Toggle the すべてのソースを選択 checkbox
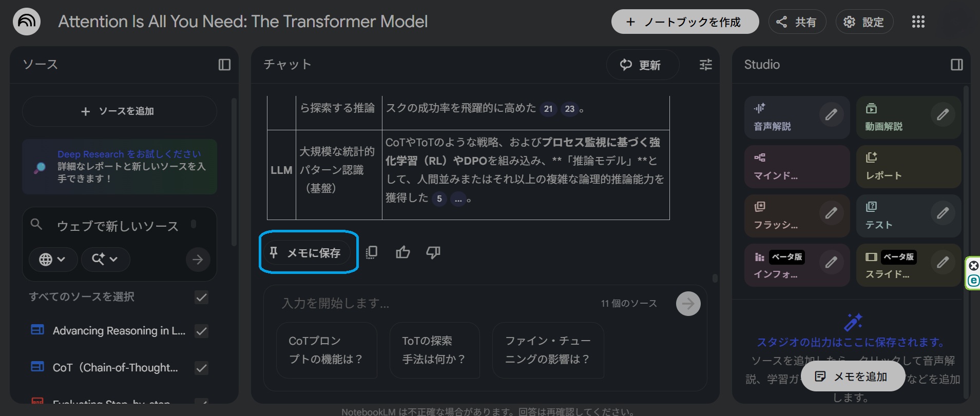This screenshot has width=980, height=416. pyautogui.click(x=201, y=297)
